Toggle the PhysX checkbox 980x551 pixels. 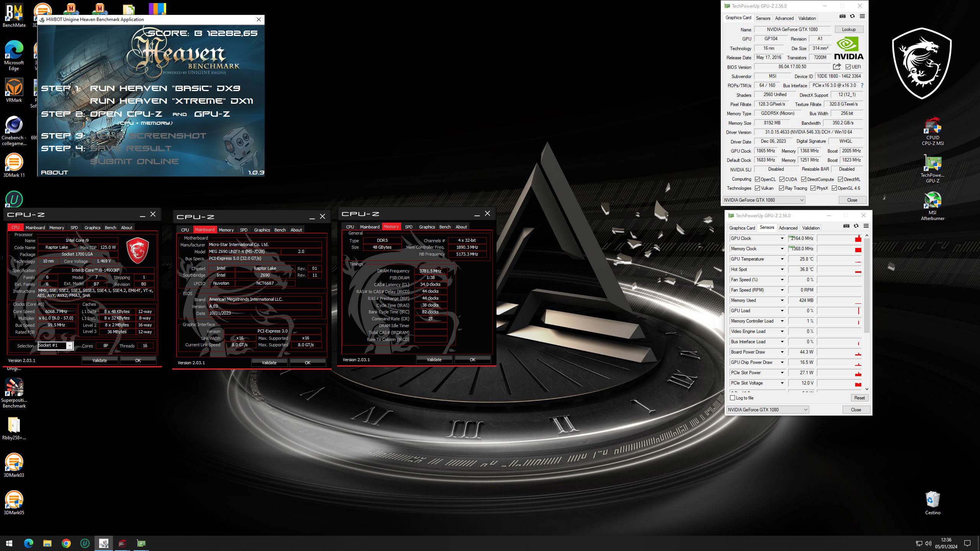813,188
